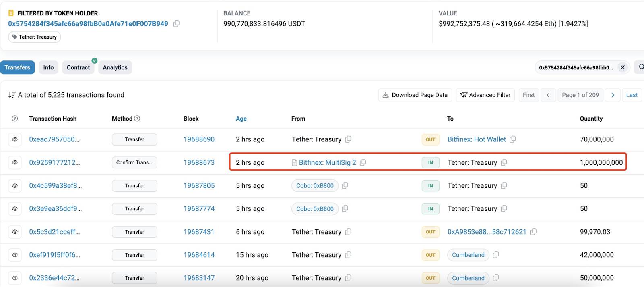644x287 pixels.
Task: Sort by the Age column header
Action: tap(241, 119)
